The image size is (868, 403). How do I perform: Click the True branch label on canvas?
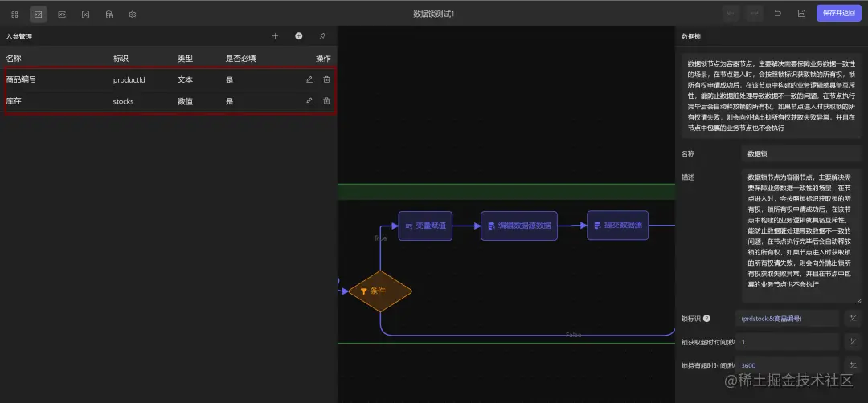pos(380,238)
